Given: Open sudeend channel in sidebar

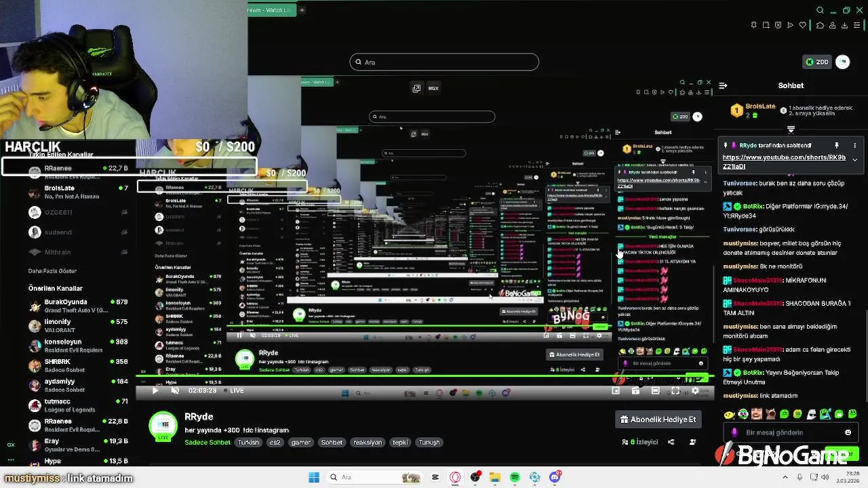Looking at the screenshot, I should (78, 232).
